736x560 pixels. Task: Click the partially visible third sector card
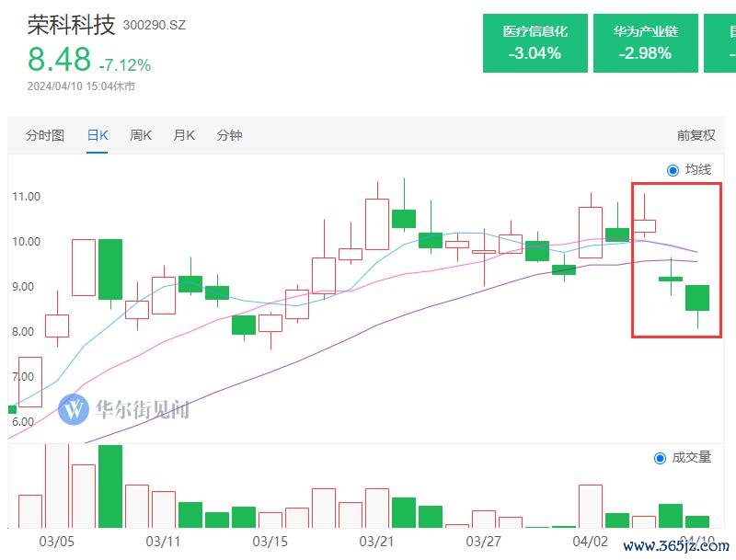pyautogui.click(x=720, y=43)
